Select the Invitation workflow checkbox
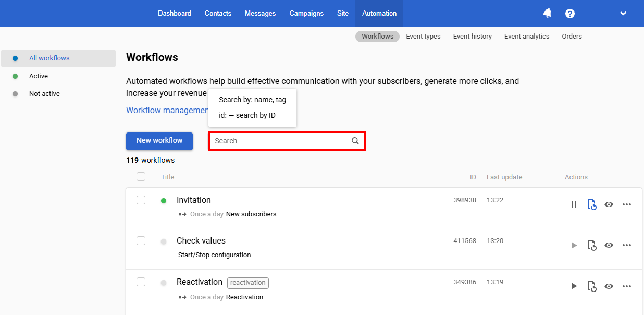The height and width of the screenshot is (315, 644). (141, 200)
